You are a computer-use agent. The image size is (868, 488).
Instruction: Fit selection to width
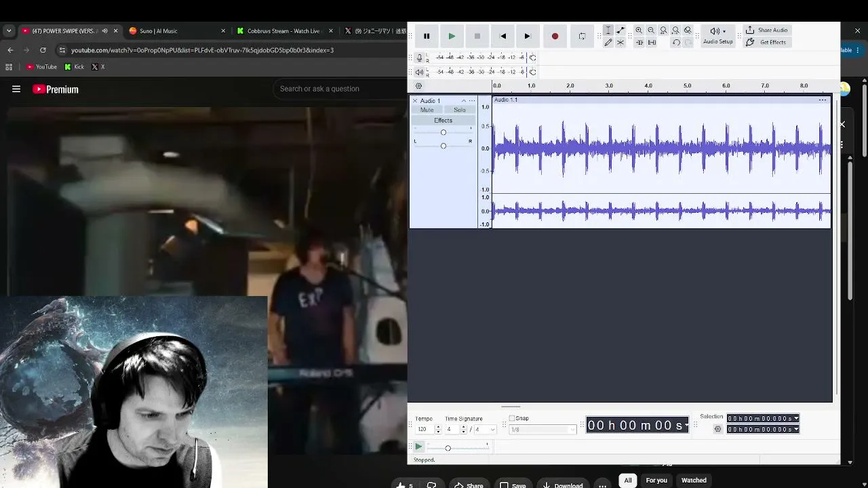(x=663, y=30)
